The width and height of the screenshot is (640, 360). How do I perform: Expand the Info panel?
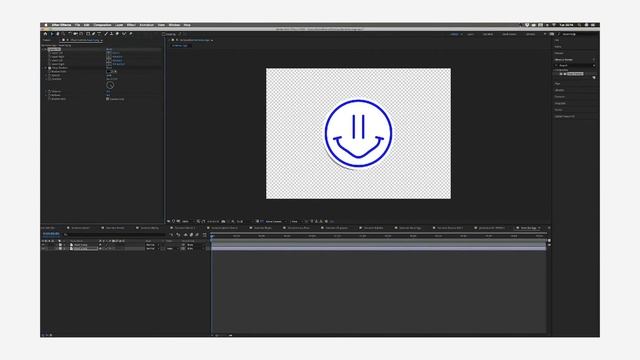[557, 40]
